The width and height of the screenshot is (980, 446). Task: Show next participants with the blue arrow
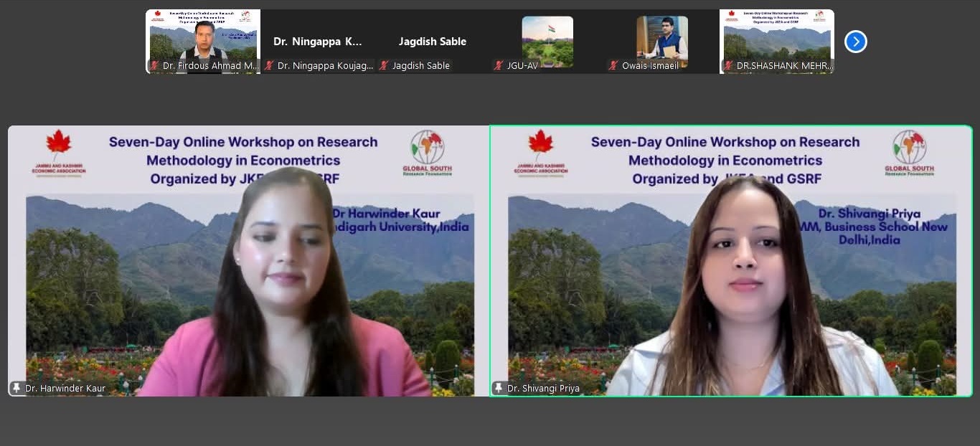(x=855, y=42)
